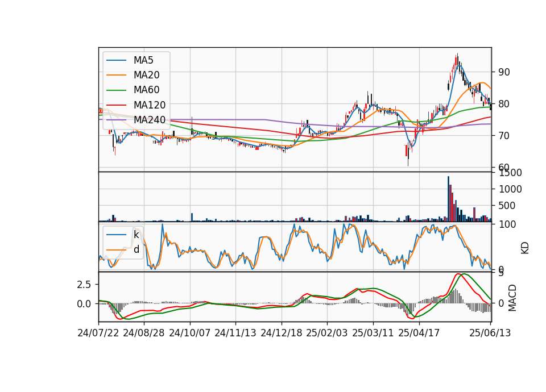The height and width of the screenshot is (392, 546).
Task: Select the red line sample beside MA120
Action: click(116, 105)
